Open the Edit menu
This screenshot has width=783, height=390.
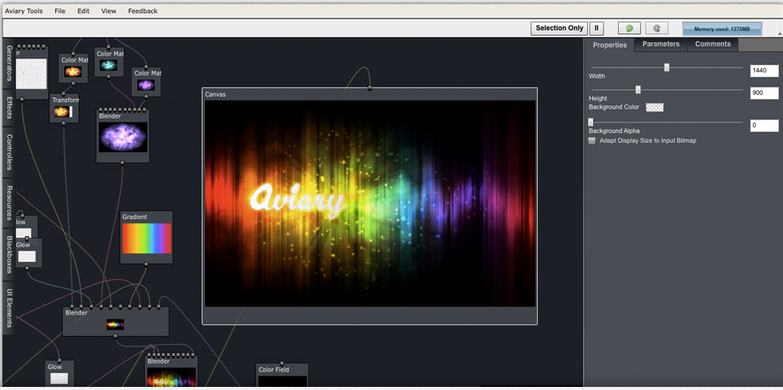[83, 11]
